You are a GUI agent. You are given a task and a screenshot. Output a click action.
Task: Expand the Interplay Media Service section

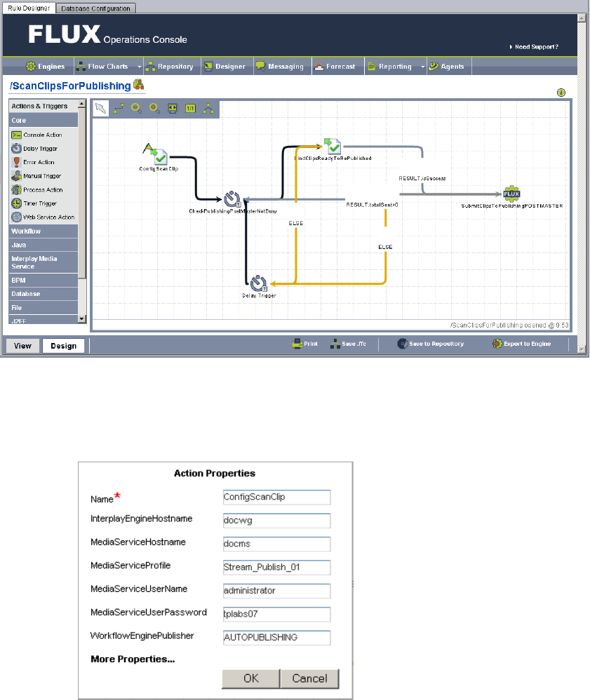tap(43, 262)
